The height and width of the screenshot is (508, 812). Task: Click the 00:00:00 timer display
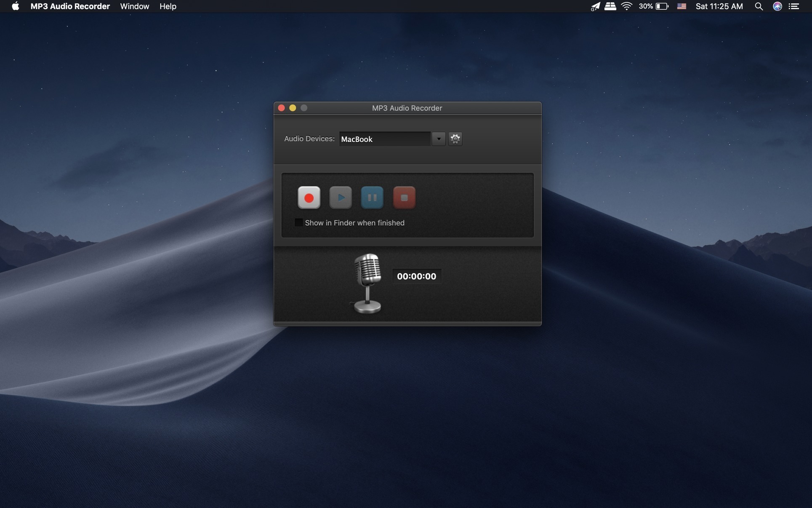(x=416, y=276)
